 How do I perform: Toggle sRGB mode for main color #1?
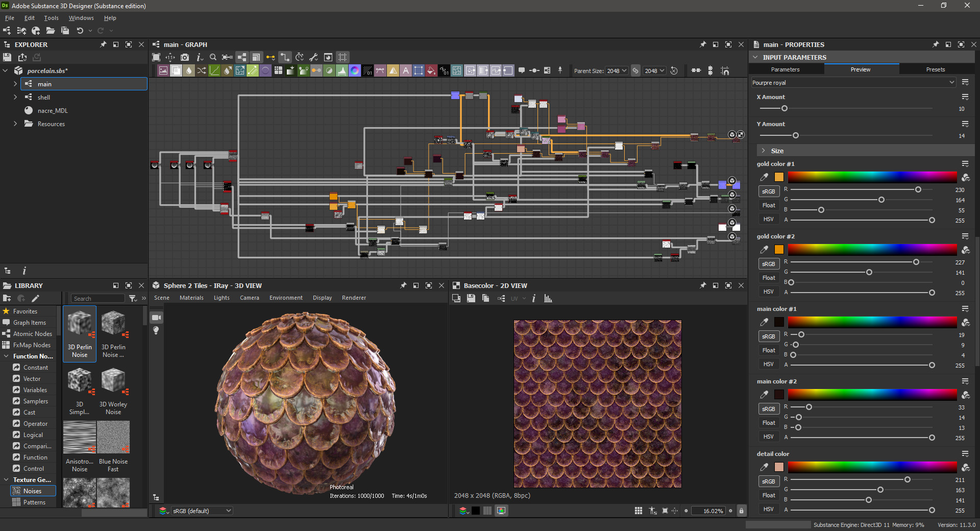click(x=769, y=336)
